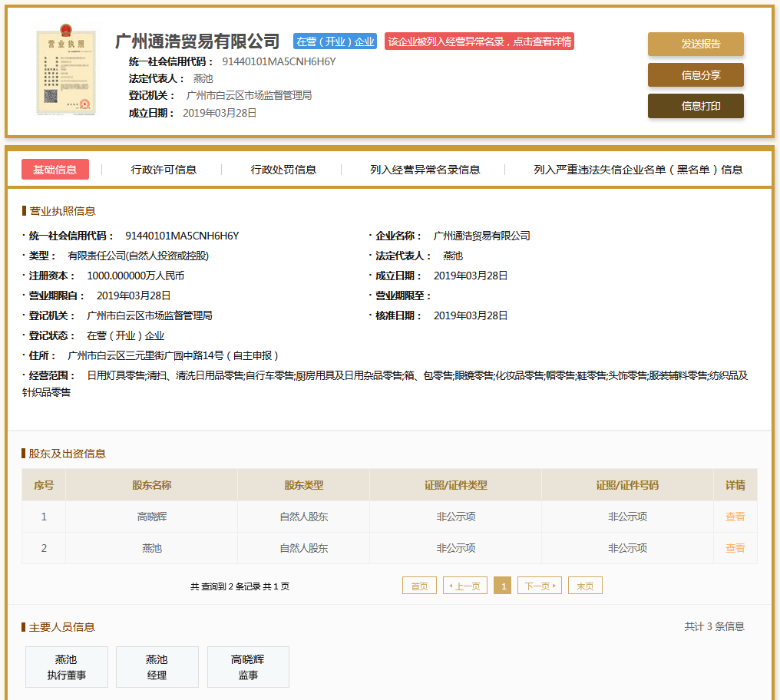Open the 列入严重违法失信企业名单（黑名单）信息 tab
This screenshot has width=780, height=700.
638,170
